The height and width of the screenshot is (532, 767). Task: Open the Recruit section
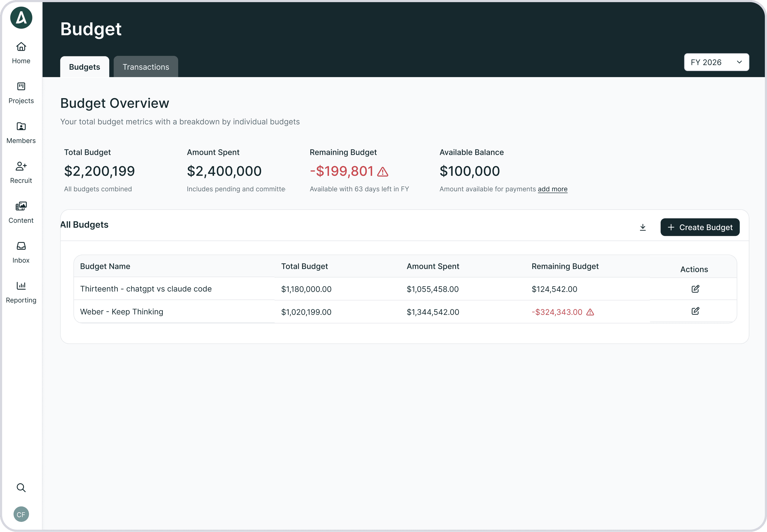pyautogui.click(x=21, y=173)
